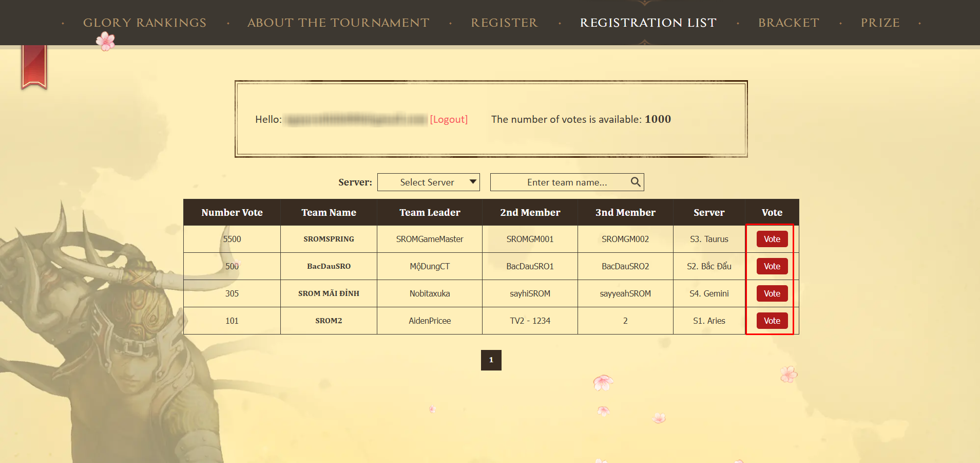Vote for team BacDauSRO
Viewport: 980px width, 463px height.
(772, 266)
